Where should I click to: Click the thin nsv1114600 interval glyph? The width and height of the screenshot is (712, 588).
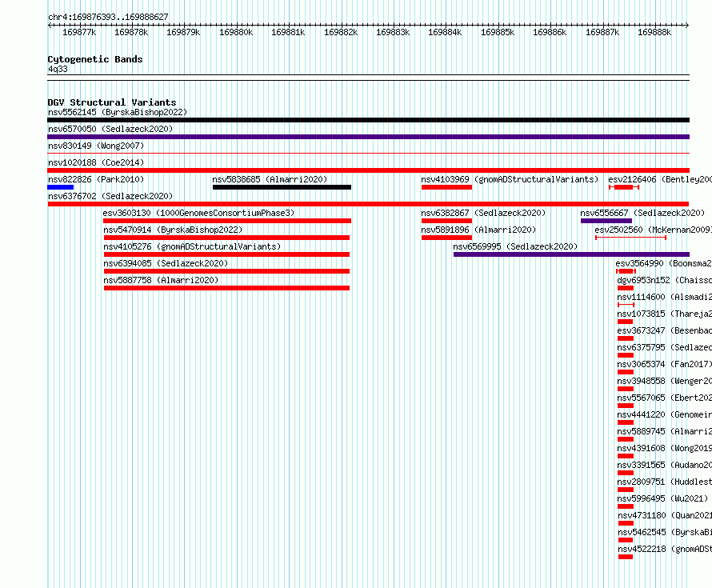(x=626, y=305)
